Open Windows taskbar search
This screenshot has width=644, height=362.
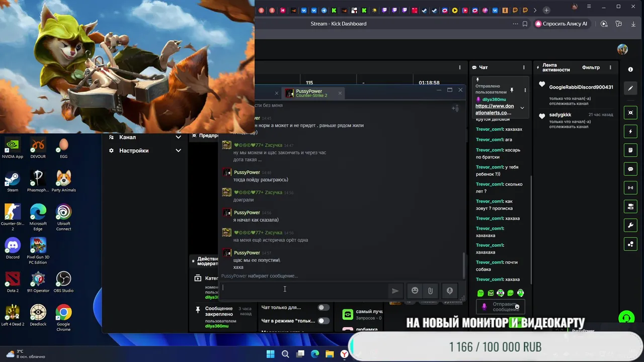tap(285, 354)
